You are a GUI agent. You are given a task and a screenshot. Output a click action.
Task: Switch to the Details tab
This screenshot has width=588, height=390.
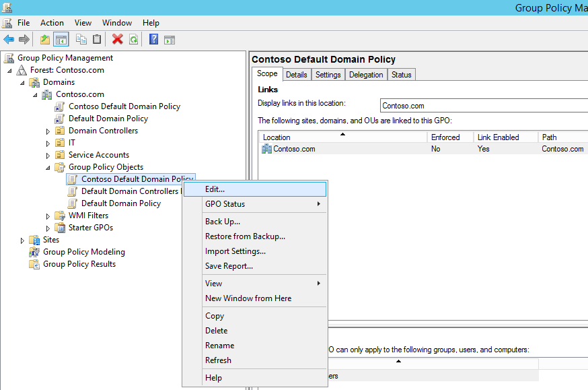(296, 75)
